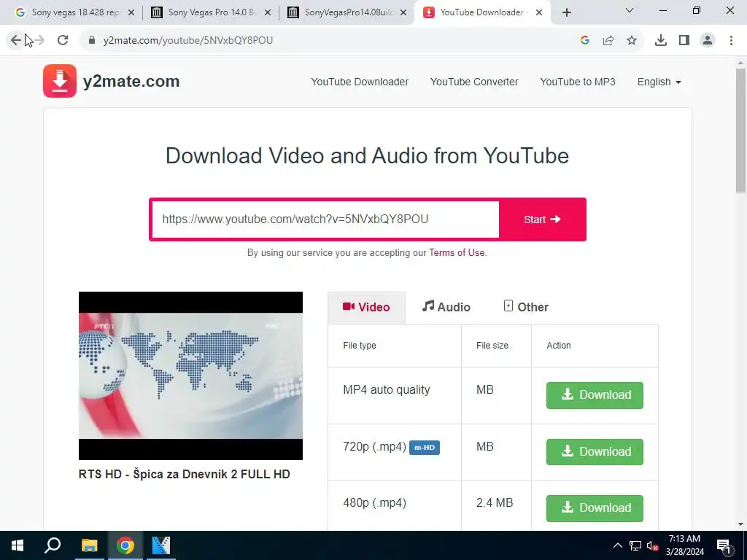Image resolution: width=747 pixels, height=560 pixels.
Task: Switch to SonyVegasPro14.0Build tab
Action: click(347, 13)
